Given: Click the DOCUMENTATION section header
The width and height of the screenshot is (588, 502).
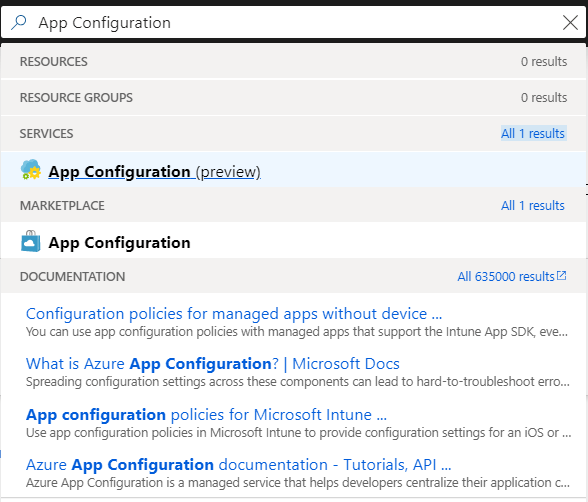Looking at the screenshot, I should [x=73, y=277].
